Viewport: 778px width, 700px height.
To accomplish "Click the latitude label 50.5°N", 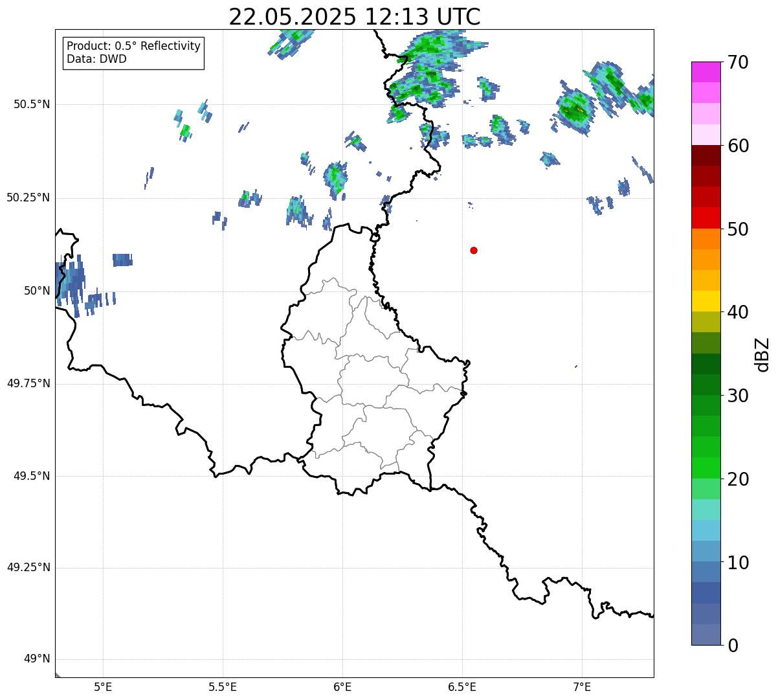I will pos(32,104).
